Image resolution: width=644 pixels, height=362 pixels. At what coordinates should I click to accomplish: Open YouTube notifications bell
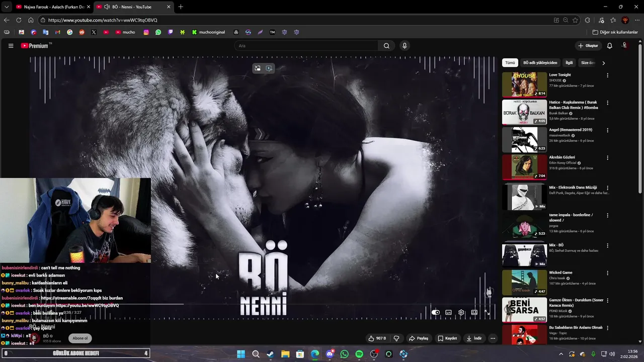pyautogui.click(x=609, y=46)
